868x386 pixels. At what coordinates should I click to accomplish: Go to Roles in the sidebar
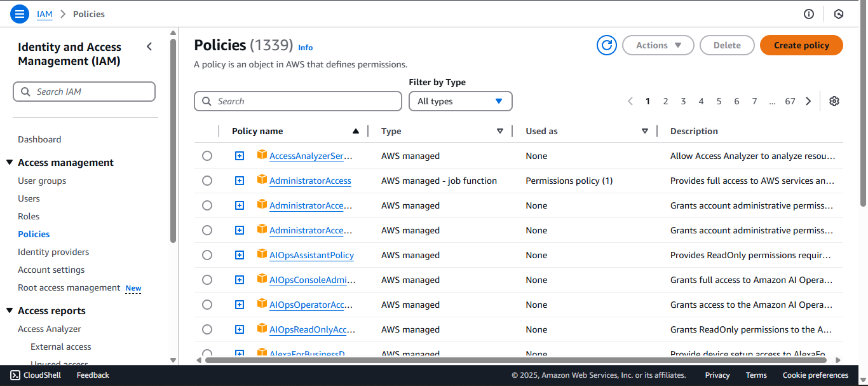point(29,216)
